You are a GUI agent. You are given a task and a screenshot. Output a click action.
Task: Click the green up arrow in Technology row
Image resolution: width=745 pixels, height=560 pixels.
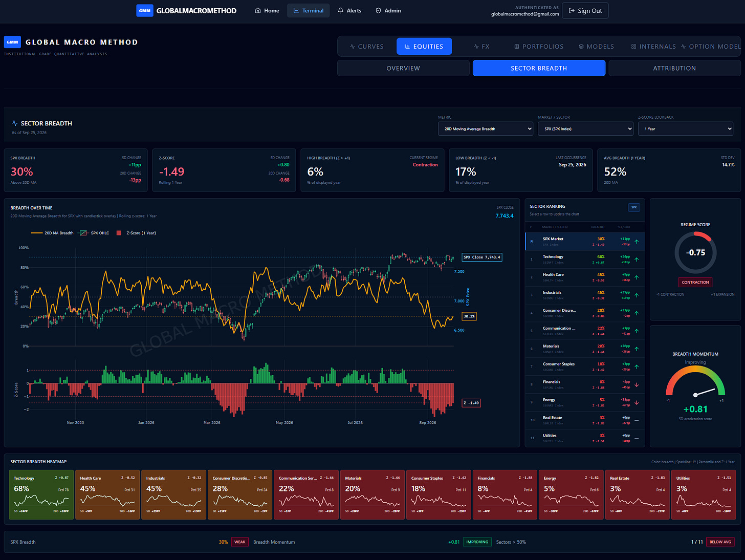click(x=637, y=260)
